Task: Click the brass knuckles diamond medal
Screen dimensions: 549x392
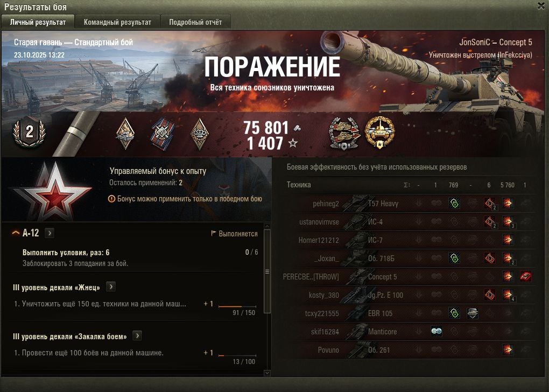Action: coord(200,134)
